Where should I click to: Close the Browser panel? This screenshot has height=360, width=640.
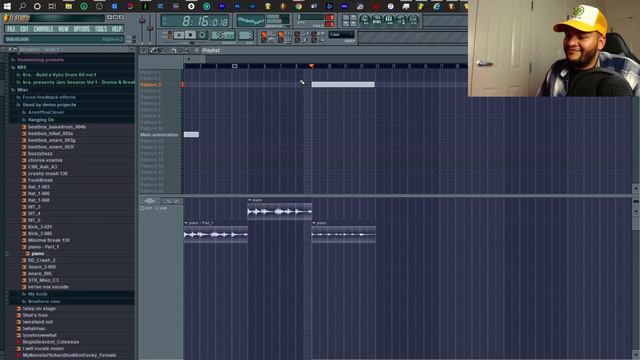pos(131,49)
